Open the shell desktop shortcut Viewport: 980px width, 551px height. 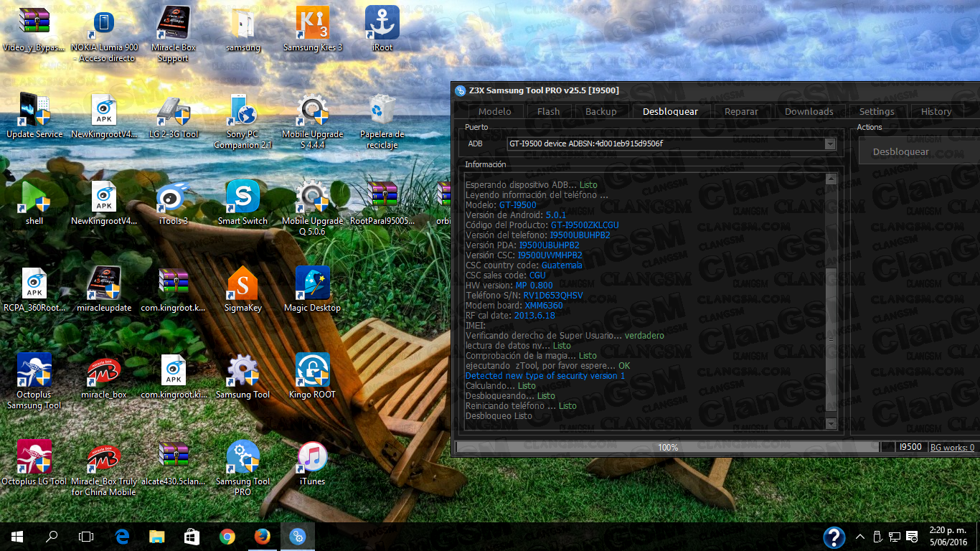point(34,197)
